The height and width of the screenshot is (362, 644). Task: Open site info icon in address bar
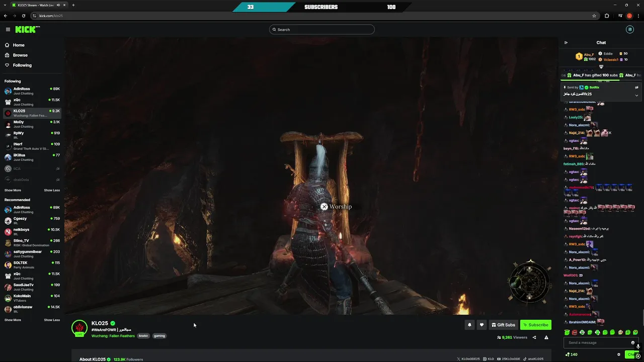tap(34, 16)
